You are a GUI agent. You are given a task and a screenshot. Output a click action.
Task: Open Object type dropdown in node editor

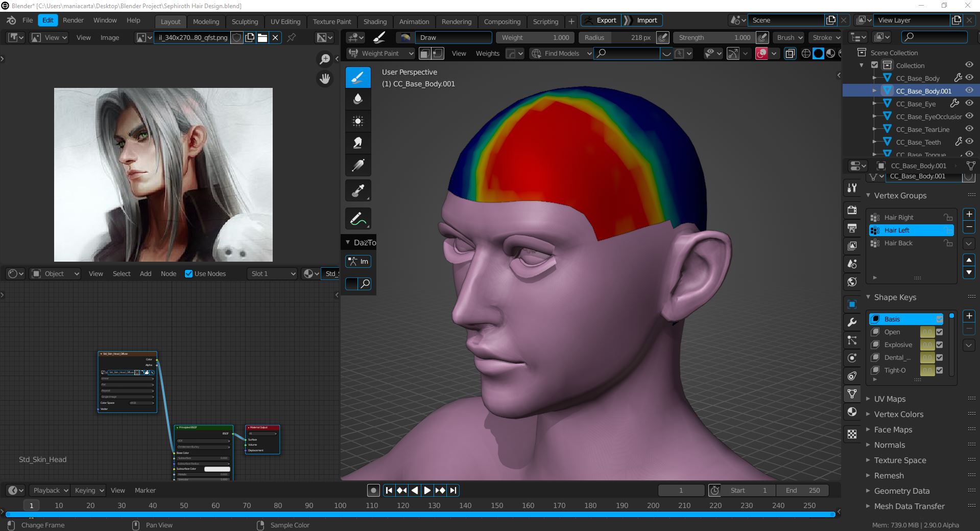[55, 273]
